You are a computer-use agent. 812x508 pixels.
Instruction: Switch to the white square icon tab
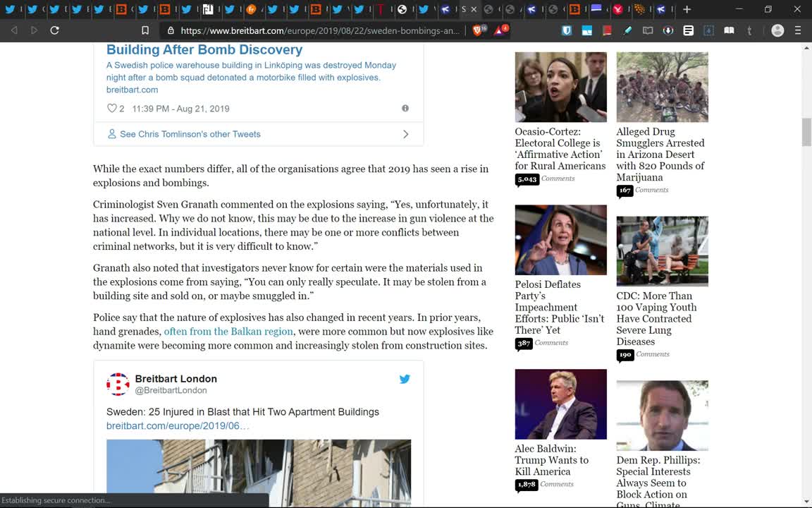(208, 9)
